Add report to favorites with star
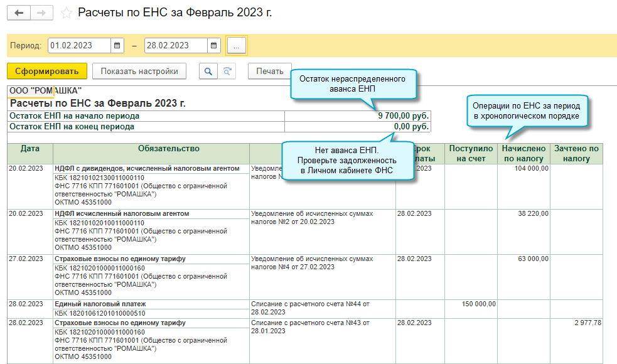The image size is (617, 364). point(66,13)
